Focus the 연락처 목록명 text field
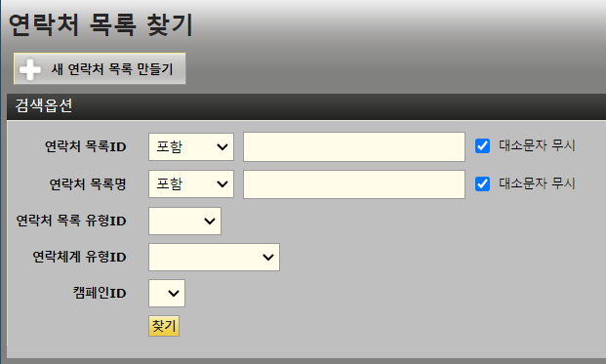This screenshot has width=606, height=364. click(x=354, y=184)
